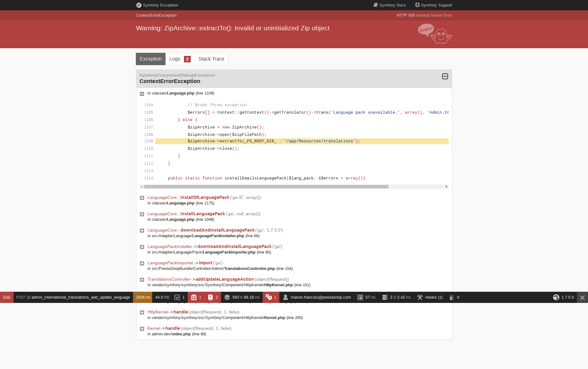
Task: Click the LanguageCore class in installSfLanguagePack row
Action: (x=162, y=198)
